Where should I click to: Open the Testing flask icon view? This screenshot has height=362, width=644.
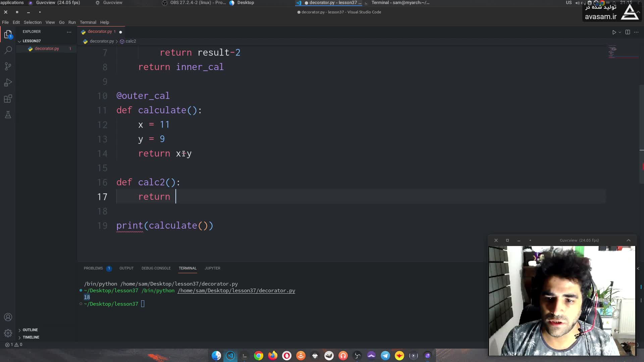(8, 115)
